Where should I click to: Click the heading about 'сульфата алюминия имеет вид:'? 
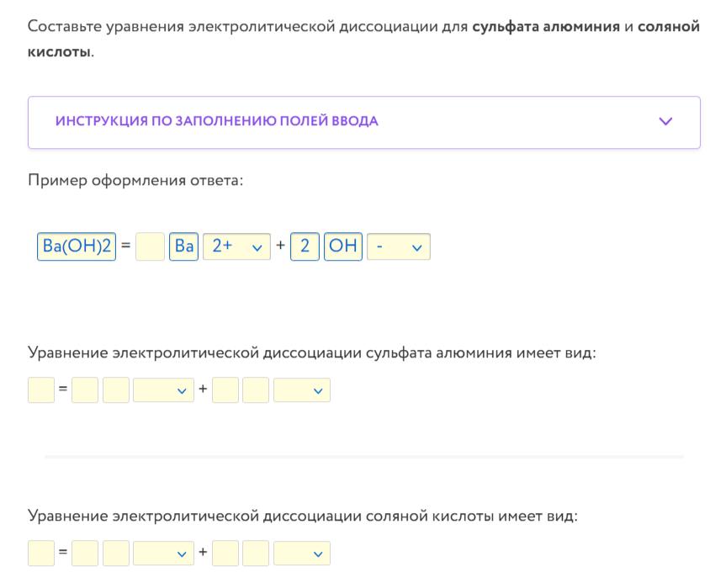pos(312,352)
